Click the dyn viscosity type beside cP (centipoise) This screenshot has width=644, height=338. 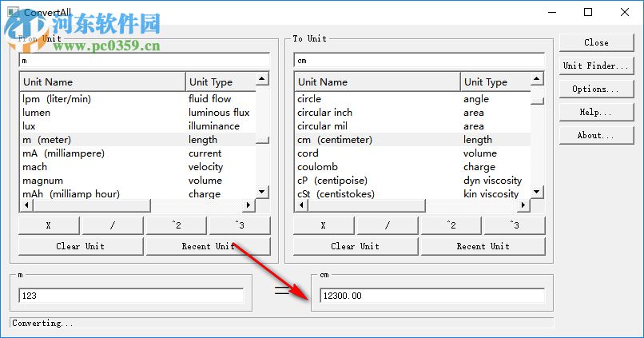coord(492,181)
